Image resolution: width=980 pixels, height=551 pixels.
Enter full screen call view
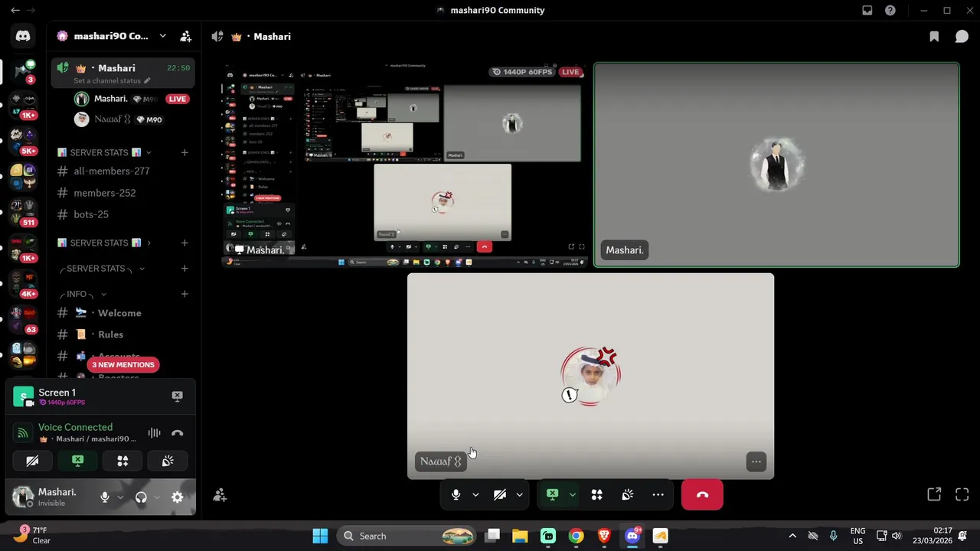pyautogui.click(x=962, y=494)
